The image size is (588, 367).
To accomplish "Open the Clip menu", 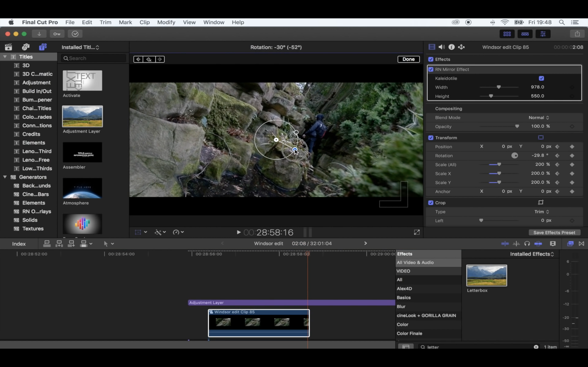I will tap(144, 22).
